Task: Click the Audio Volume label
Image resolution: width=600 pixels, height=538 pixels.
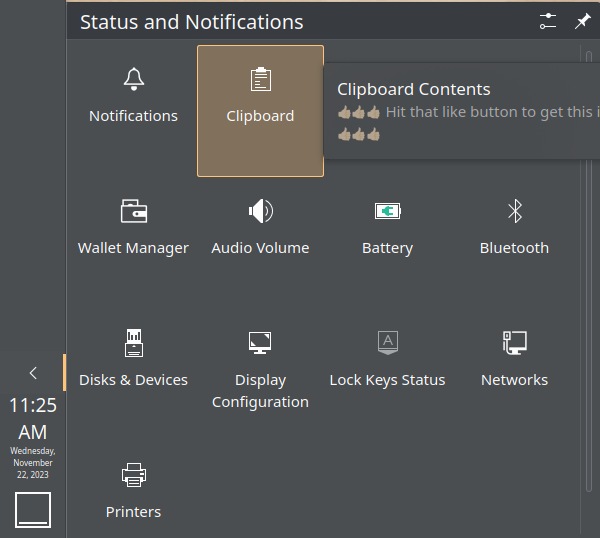Action: (x=260, y=248)
